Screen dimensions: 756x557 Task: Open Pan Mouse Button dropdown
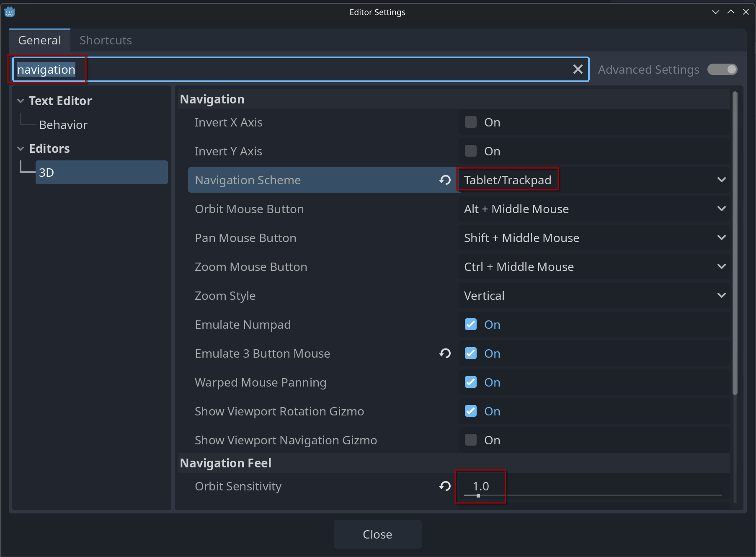[594, 238]
